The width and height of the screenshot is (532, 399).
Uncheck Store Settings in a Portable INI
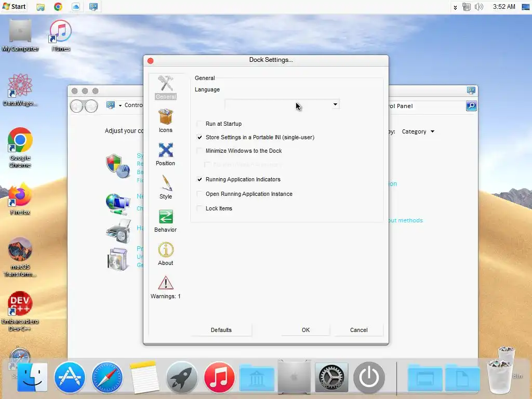pos(199,137)
